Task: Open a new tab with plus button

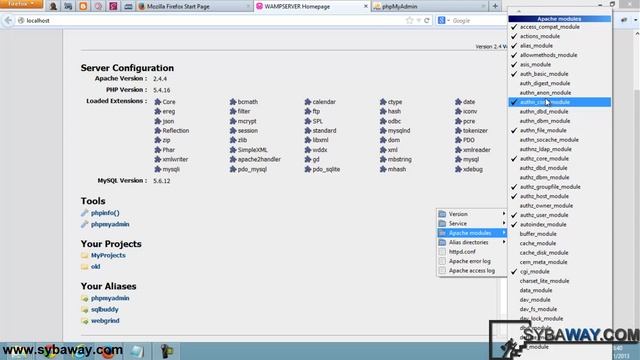Action: point(495,6)
